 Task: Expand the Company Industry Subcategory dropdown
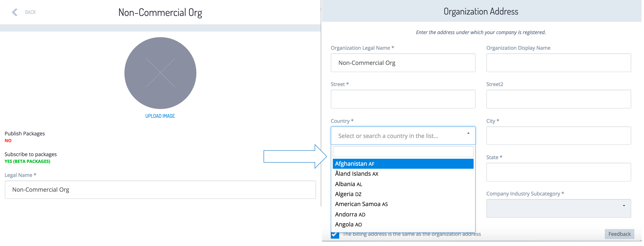[x=558, y=208]
